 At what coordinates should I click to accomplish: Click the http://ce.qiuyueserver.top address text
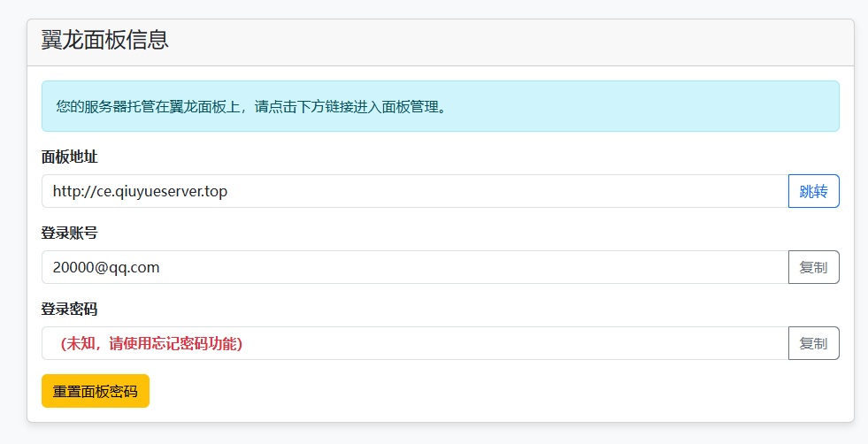pyautogui.click(x=140, y=191)
